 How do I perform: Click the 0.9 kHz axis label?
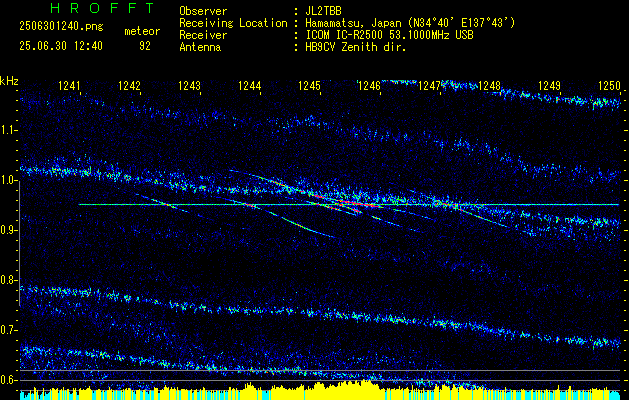click(x=8, y=230)
